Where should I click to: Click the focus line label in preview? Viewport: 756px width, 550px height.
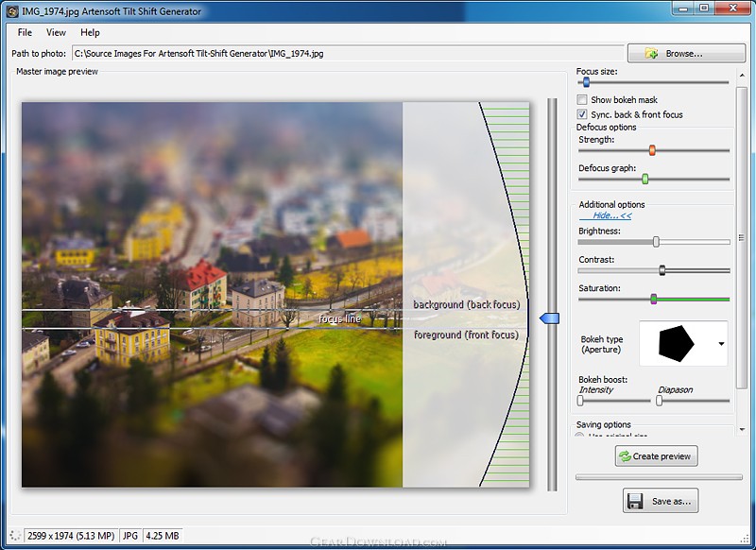339,318
